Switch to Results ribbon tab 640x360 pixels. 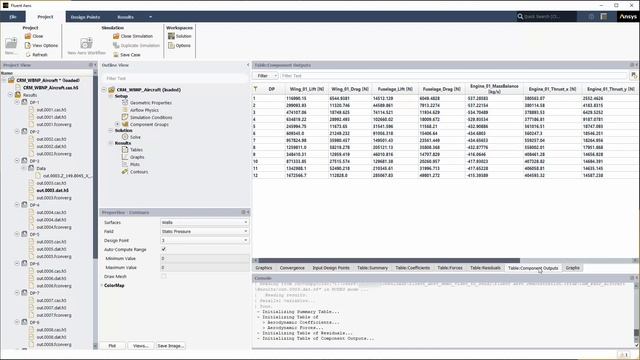click(x=125, y=17)
